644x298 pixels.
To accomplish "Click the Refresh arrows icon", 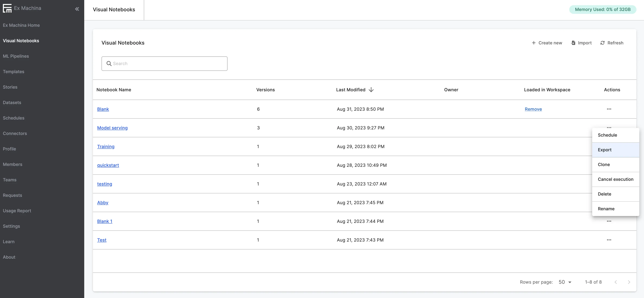I will (x=602, y=43).
